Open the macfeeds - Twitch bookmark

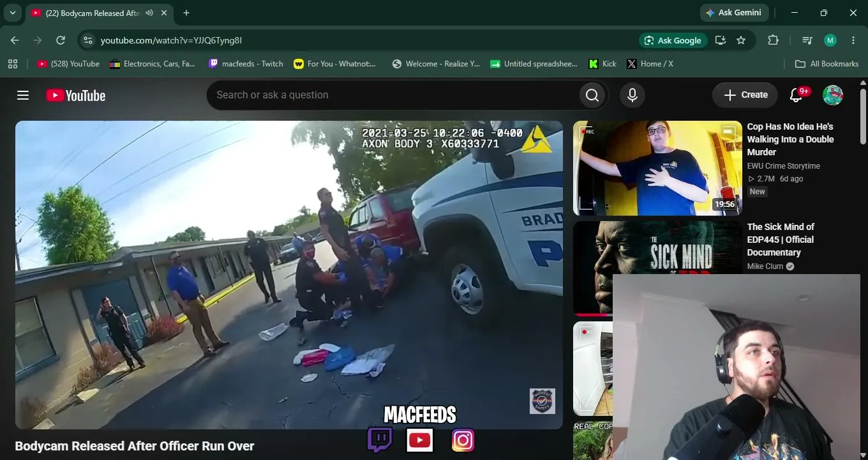tap(246, 64)
